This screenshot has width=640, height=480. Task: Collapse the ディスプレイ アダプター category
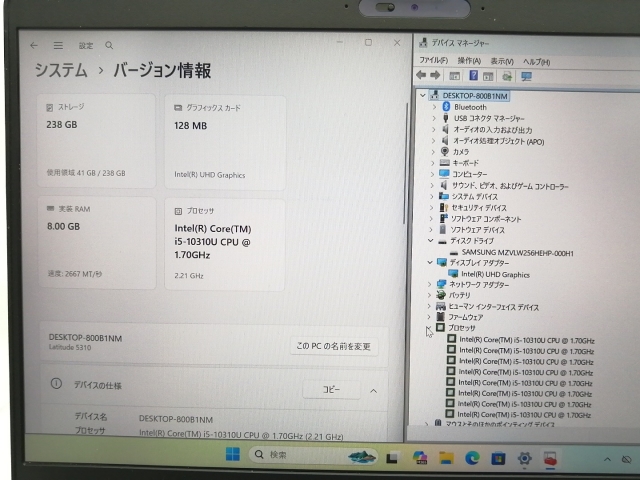pyautogui.click(x=430, y=262)
